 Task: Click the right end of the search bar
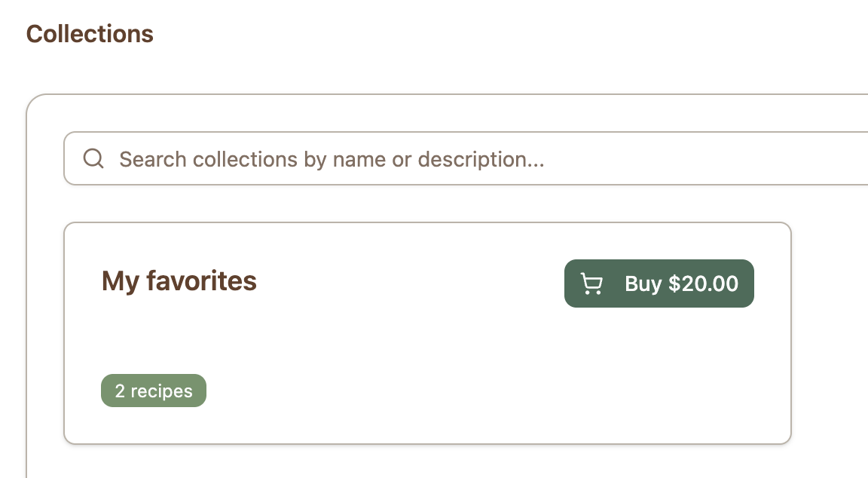[844, 159]
